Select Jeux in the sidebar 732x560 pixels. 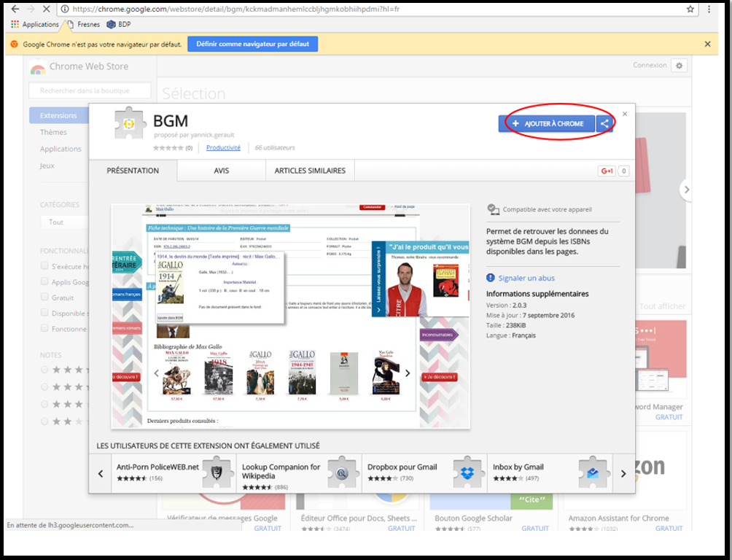click(x=47, y=166)
